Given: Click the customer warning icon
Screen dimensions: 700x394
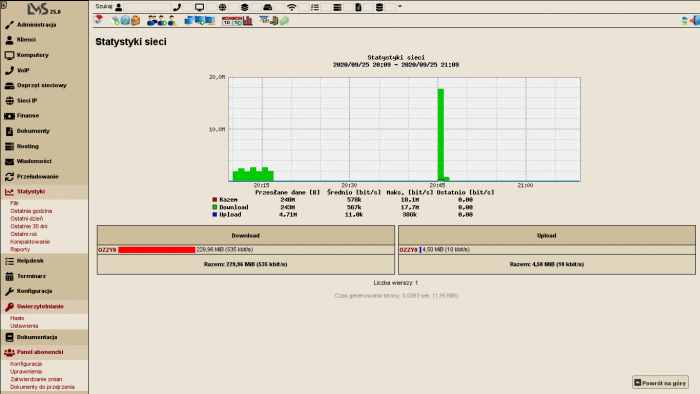Looking at the screenshot, I should tap(172, 21).
